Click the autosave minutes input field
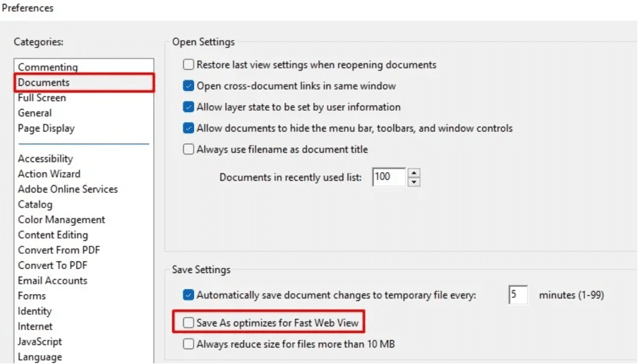This screenshot has height=364, width=638. coord(517,295)
